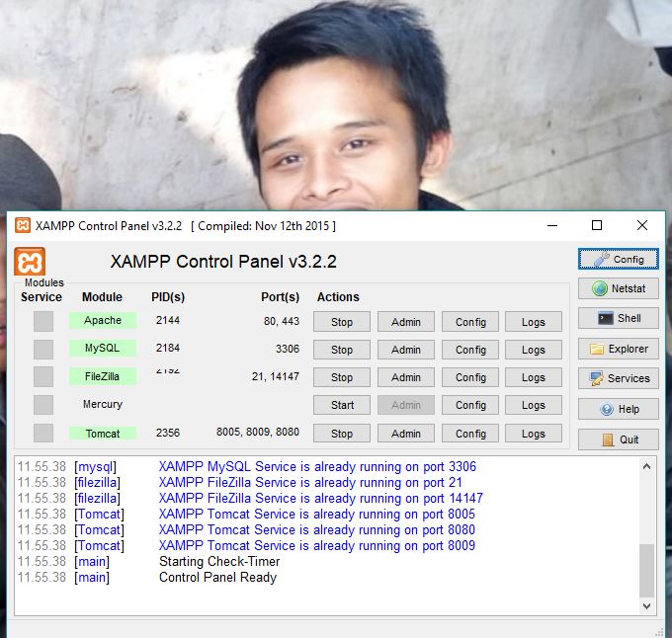Open FileZilla Logs menu
Screen dimensions: 672x638
click(x=533, y=377)
